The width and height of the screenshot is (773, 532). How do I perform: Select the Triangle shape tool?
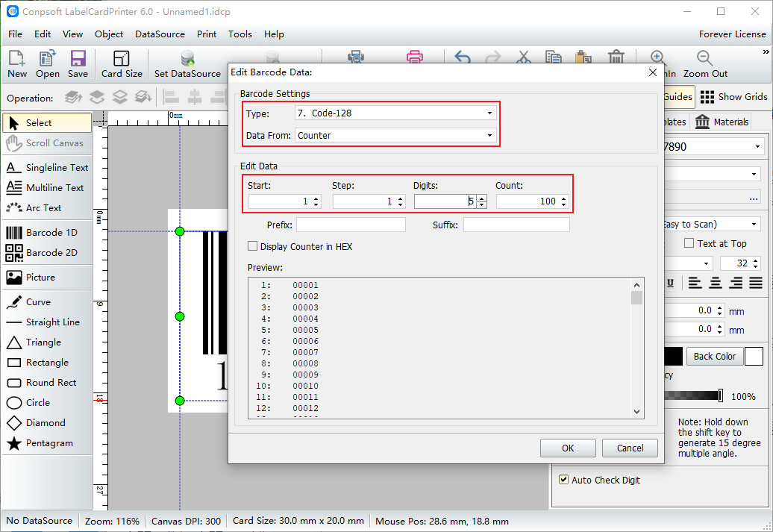47,342
